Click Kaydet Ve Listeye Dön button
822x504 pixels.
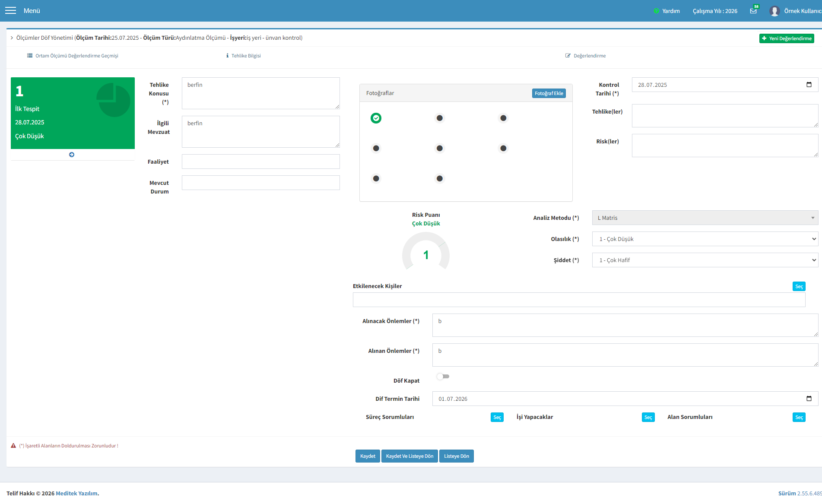tap(409, 456)
